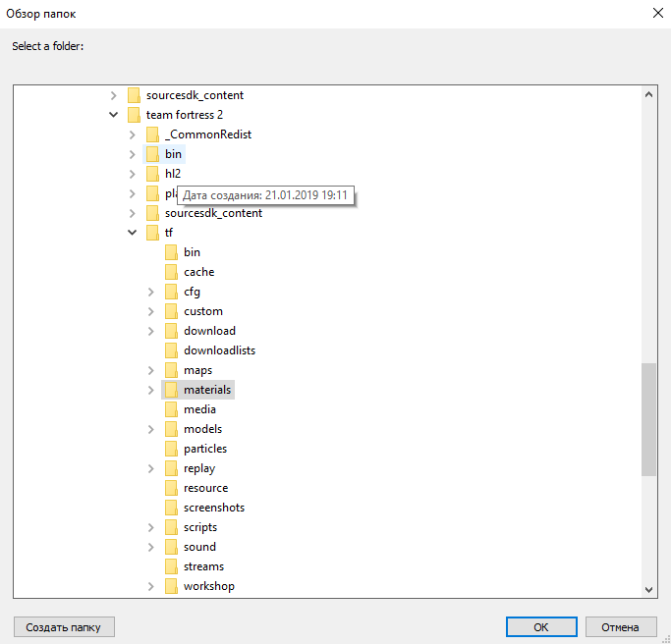The image size is (671, 644).
Task: Expand the top sourcesdk_content folder chevron
Action: (x=113, y=95)
